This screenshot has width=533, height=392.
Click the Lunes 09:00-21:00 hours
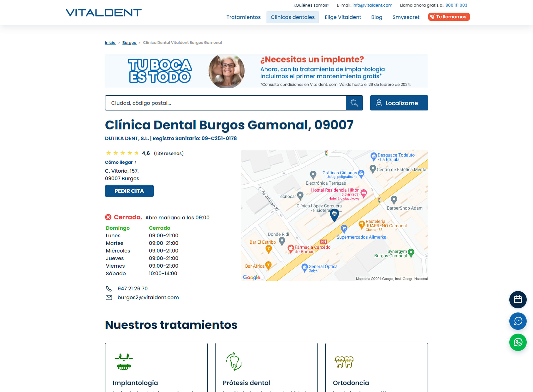click(x=163, y=235)
